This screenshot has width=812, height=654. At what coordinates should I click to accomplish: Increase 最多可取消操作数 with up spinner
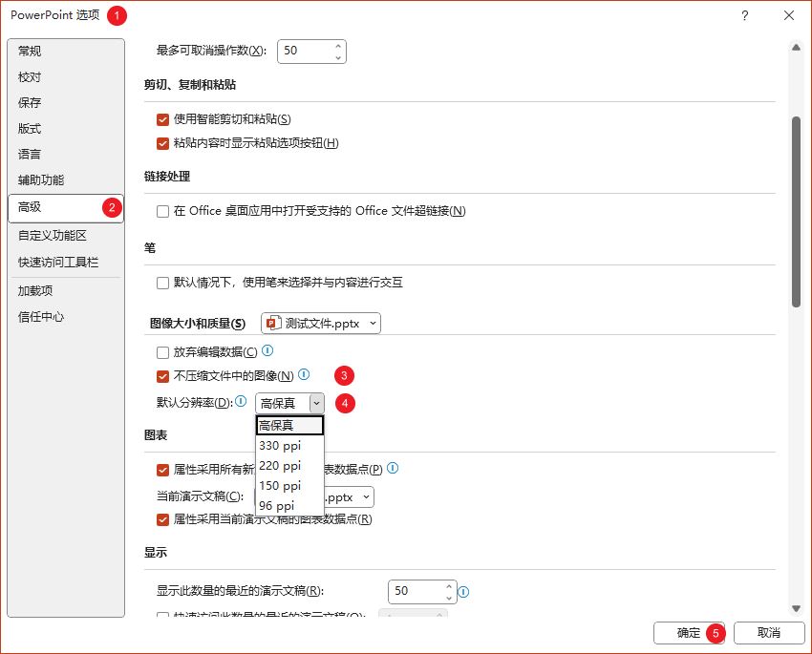338,45
